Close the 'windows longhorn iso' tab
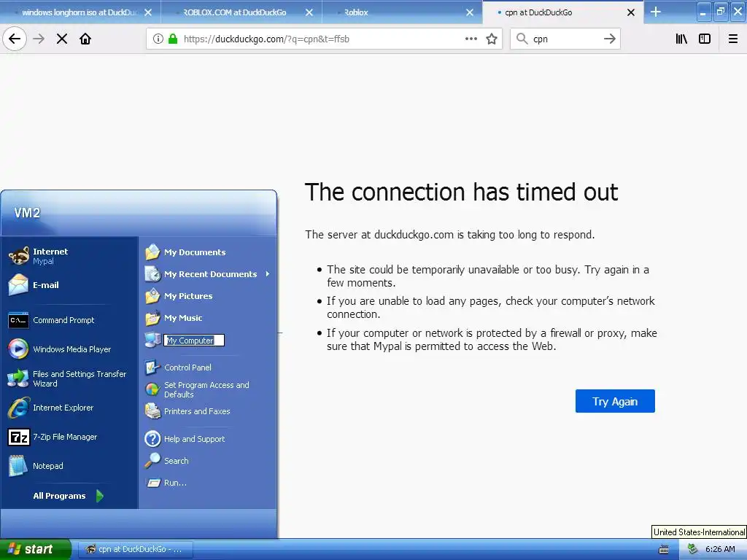This screenshot has height=560, width=747. [148, 12]
